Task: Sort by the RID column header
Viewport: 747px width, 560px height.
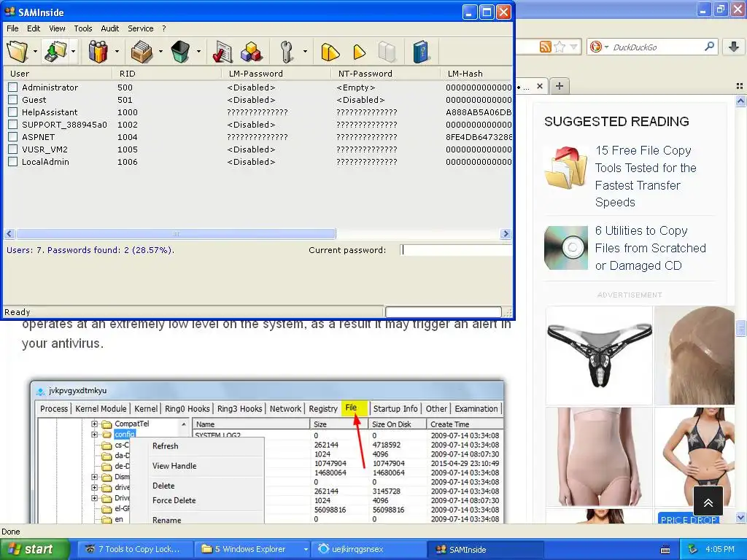Action: [167, 74]
